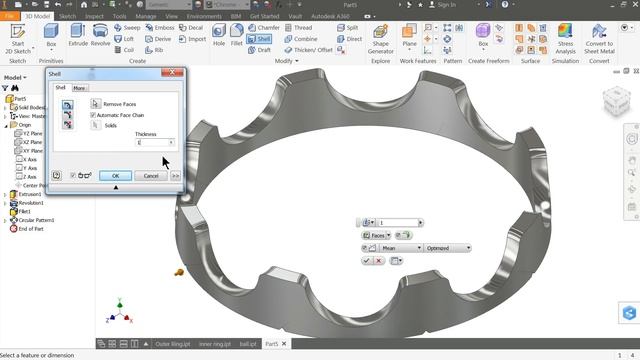
Task: Open the Manage ribbon tab
Action: [146, 16]
